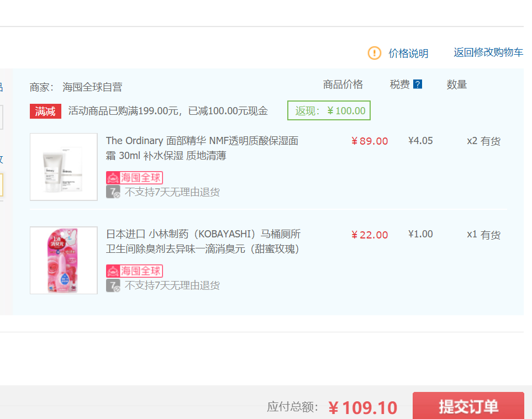The image size is (532, 419).
Task: Click 海囤全球 badge under KOBAYASHI item
Action: (135, 271)
